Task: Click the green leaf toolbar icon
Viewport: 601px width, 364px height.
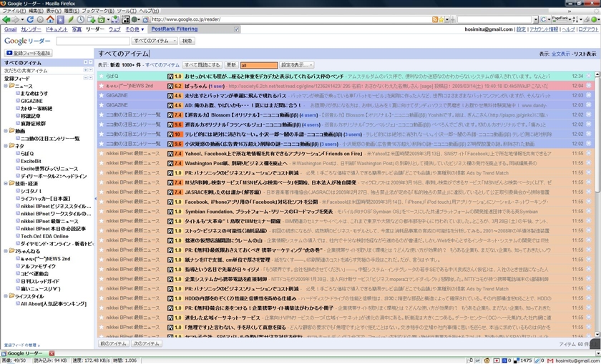Action: click(71, 19)
